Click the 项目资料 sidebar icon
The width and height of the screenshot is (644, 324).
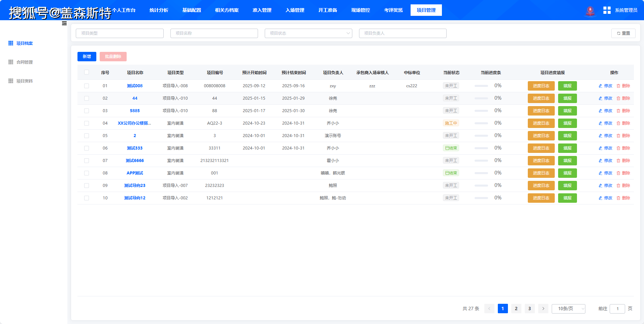click(x=11, y=81)
